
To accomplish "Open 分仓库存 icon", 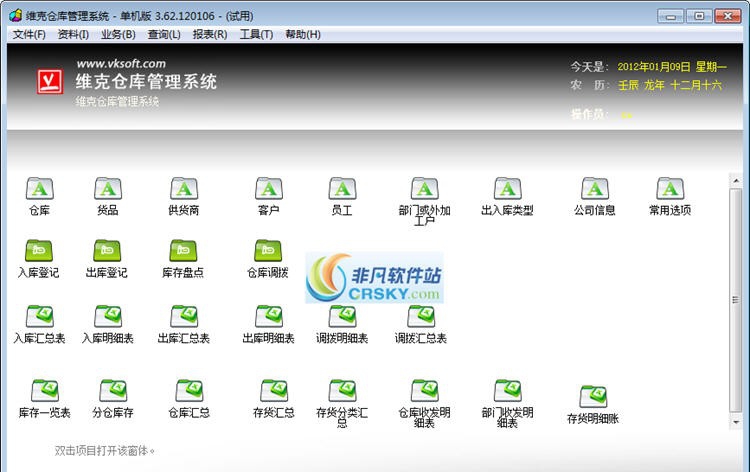I will click(x=113, y=391).
